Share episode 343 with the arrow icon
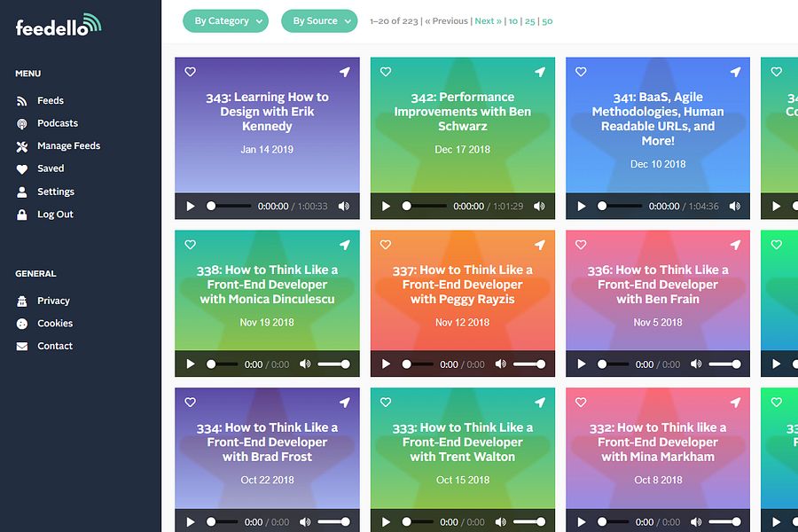This screenshot has height=532, width=798. point(345,73)
